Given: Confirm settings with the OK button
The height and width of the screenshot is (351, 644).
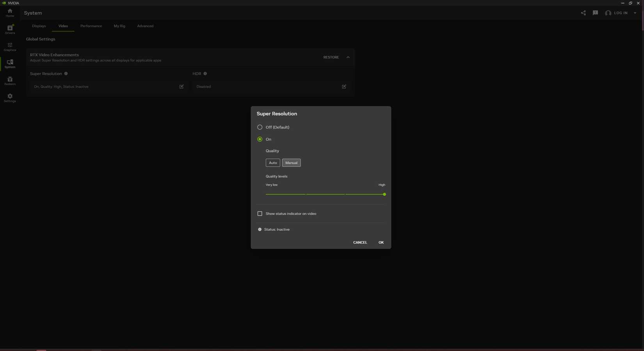Looking at the screenshot, I should 381,242.
